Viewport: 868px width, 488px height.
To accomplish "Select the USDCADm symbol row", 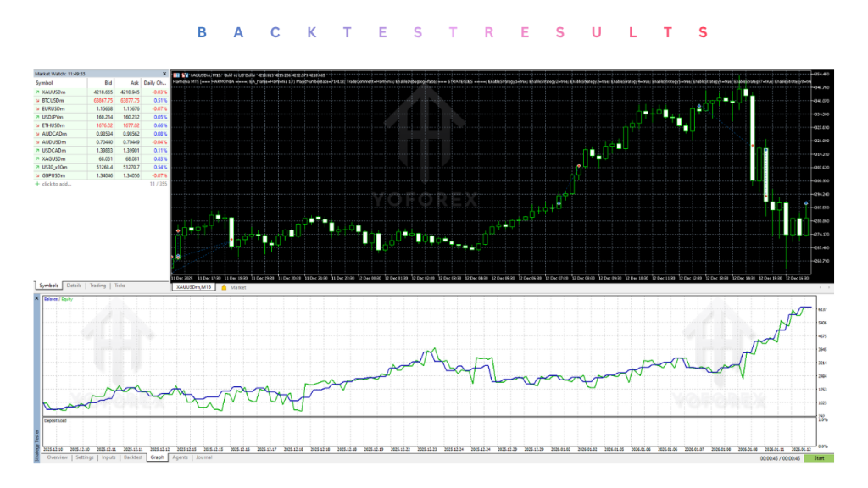I will [102, 151].
